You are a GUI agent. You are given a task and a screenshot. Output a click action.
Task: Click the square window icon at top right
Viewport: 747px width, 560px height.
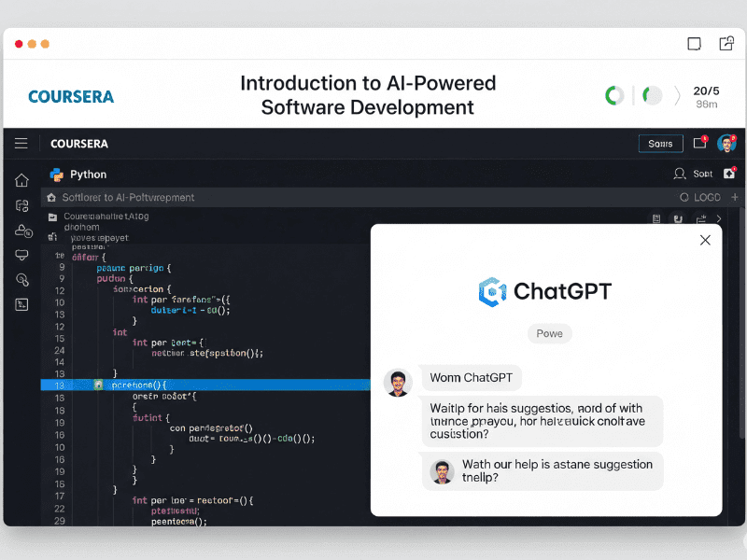[x=694, y=44]
